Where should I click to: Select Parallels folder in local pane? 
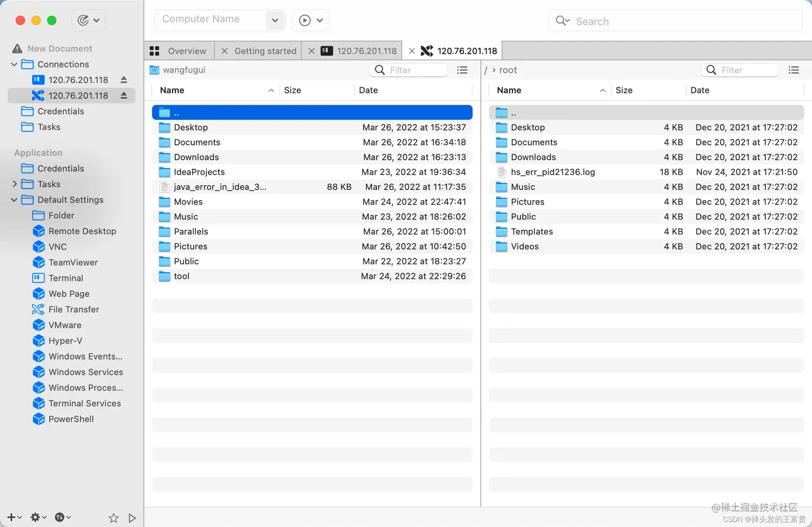tap(312, 232)
